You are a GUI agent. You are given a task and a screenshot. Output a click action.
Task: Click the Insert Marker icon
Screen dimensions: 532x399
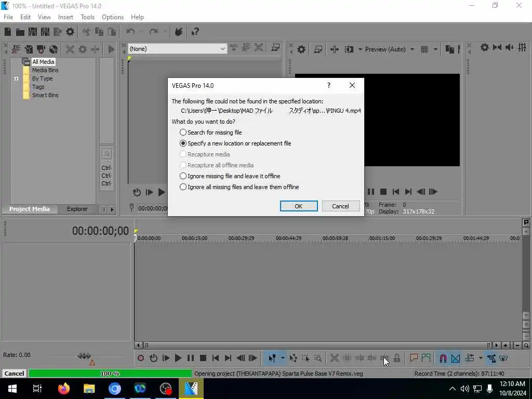[414, 358]
